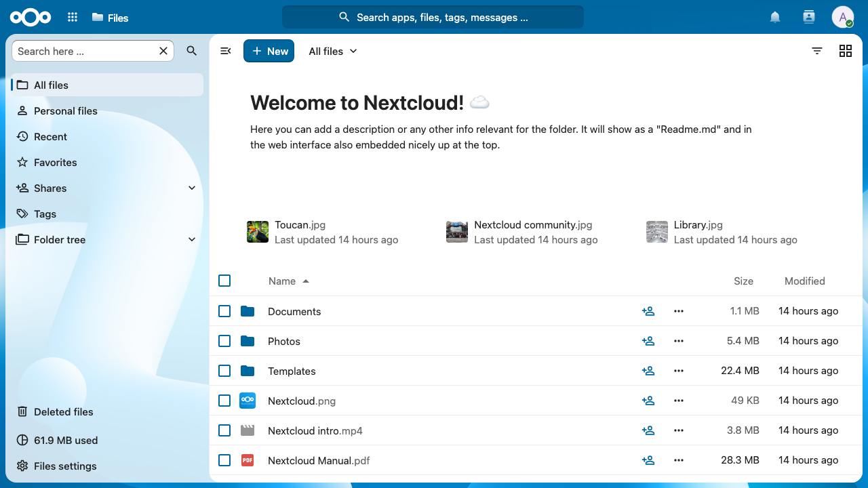
Task: Select All files in the sidebar
Action: [x=108, y=85]
